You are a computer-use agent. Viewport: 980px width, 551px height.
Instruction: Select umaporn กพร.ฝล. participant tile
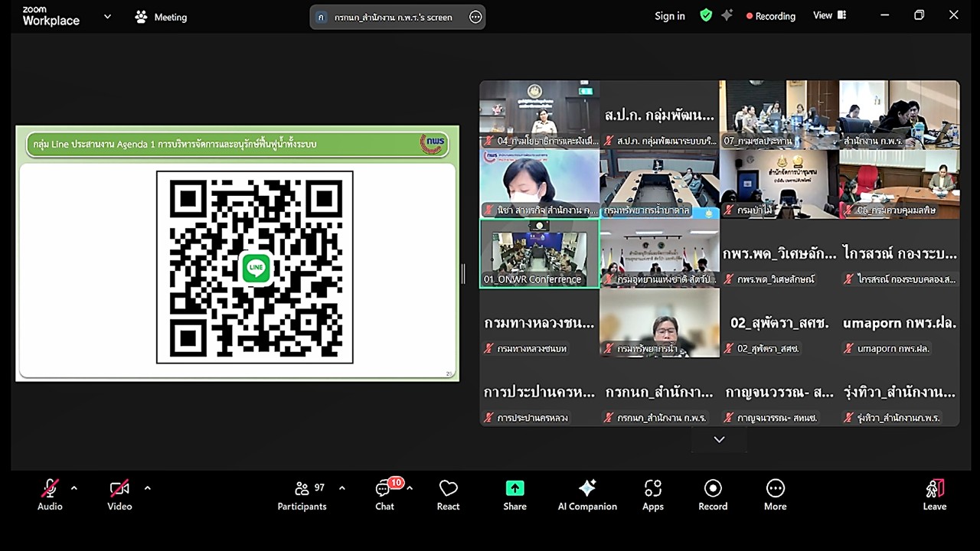900,323
